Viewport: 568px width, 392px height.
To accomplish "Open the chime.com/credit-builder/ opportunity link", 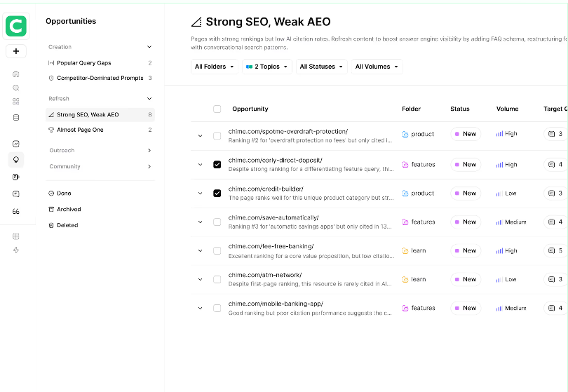I will click(x=266, y=189).
